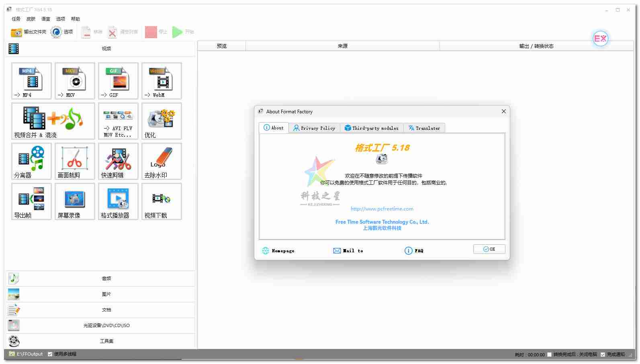Switch to the Translater tab

424,128
